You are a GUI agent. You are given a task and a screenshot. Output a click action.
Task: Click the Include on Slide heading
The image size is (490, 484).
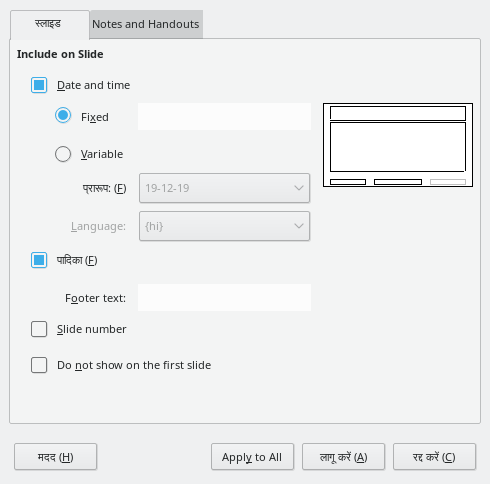(x=60, y=54)
